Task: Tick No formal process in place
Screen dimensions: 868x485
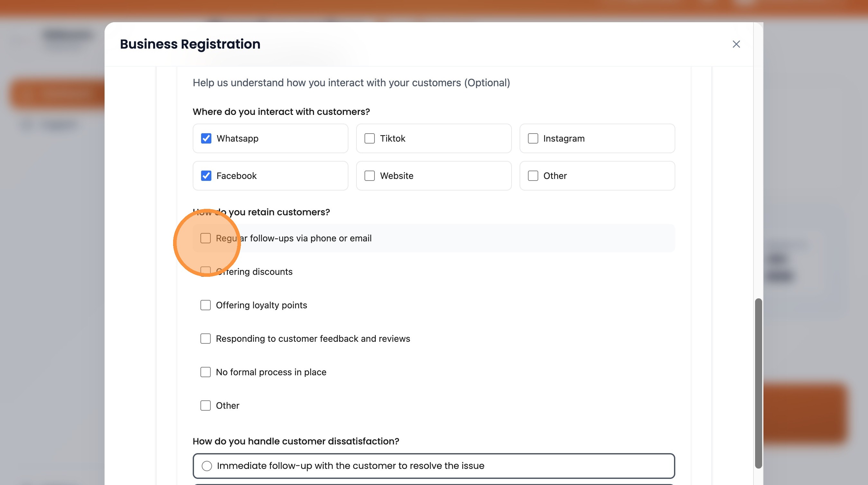Action: 205,372
